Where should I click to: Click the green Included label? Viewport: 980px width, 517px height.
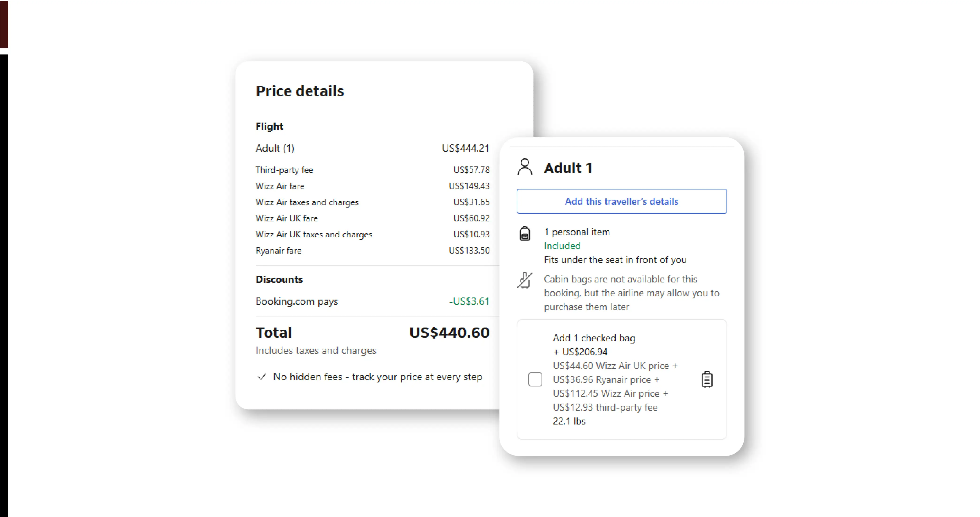(562, 246)
